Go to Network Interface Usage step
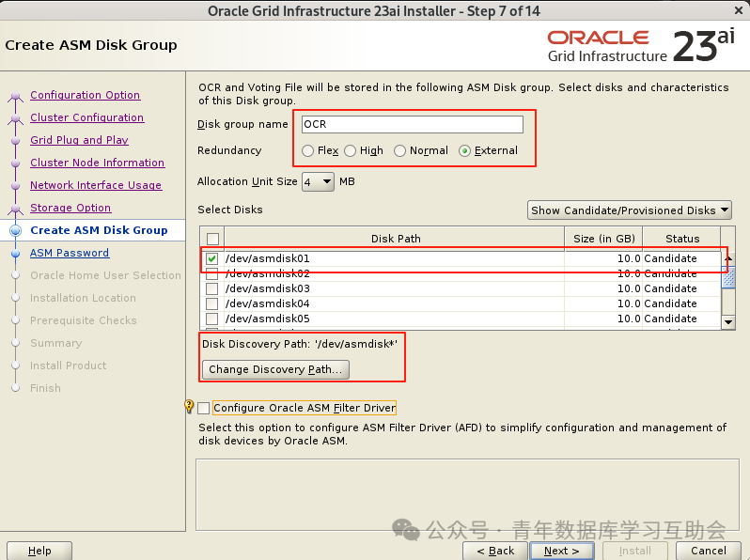 (x=96, y=185)
